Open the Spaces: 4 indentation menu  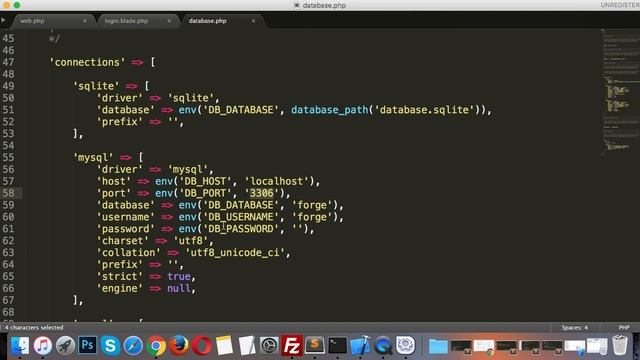pos(574,327)
